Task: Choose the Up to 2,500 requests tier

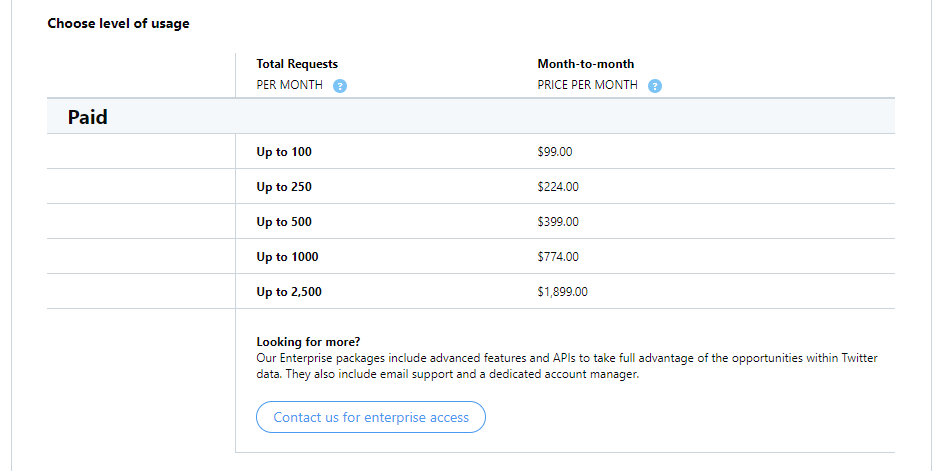Action: (x=289, y=292)
